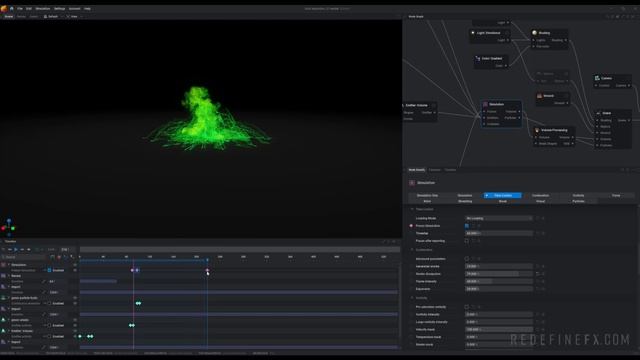Adjust the Vorticity intensity slider
The width and height of the screenshot is (640, 360).
click(x=499, y=314)
